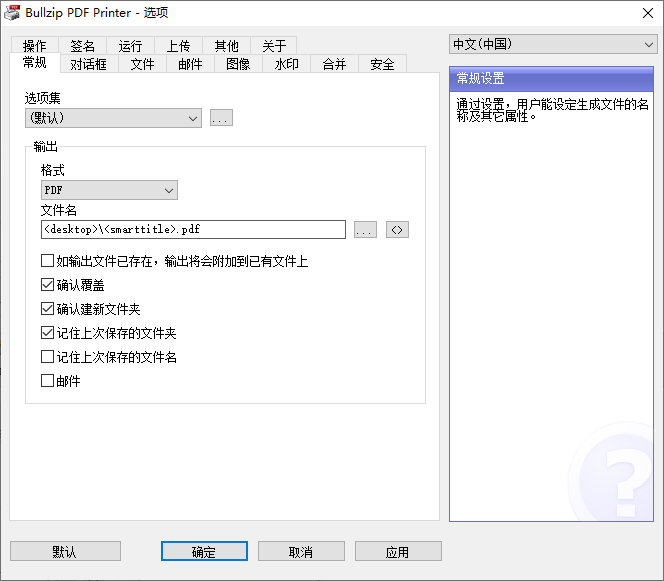The image size is (664, 581).
Task: Toggle the 确认覆盖 checkbox
Action: 47,285
